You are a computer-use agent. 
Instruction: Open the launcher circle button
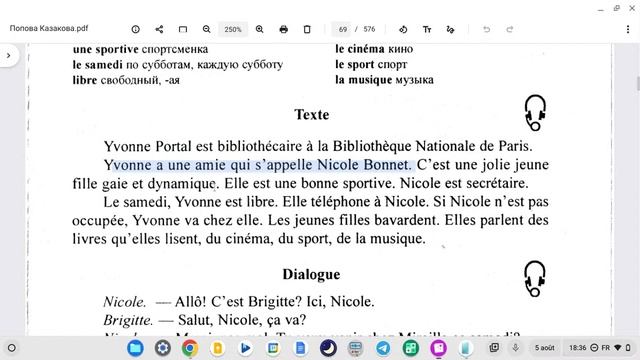tap(12, 348)
